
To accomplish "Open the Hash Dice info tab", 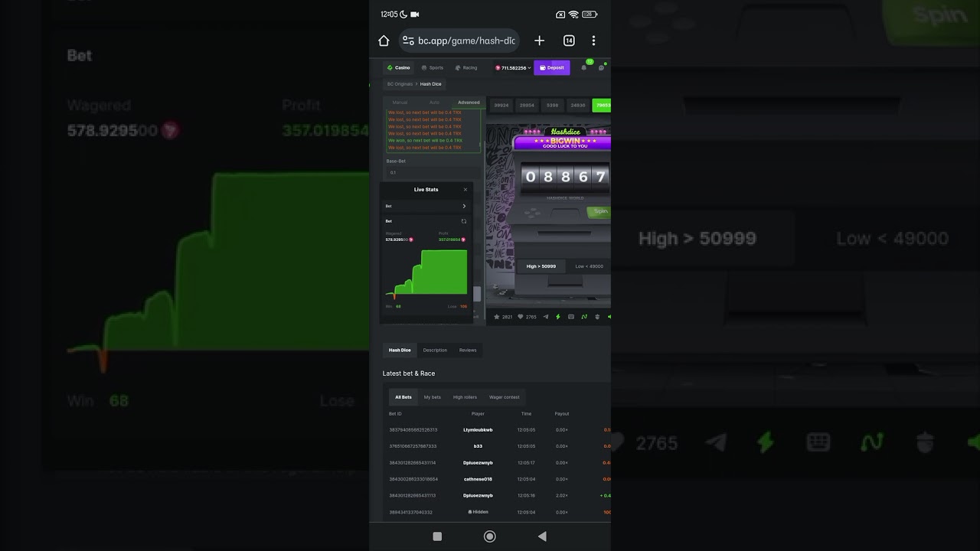I will pos(400,350).
